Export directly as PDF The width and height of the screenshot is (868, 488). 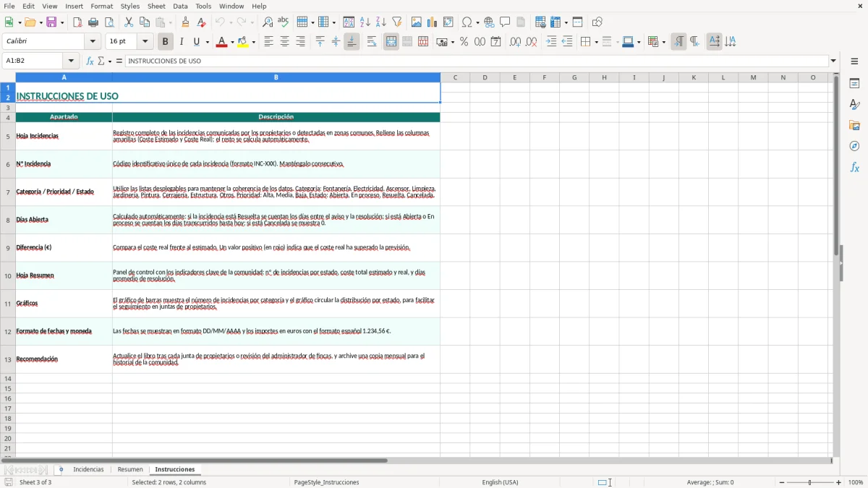coord(77,22)
